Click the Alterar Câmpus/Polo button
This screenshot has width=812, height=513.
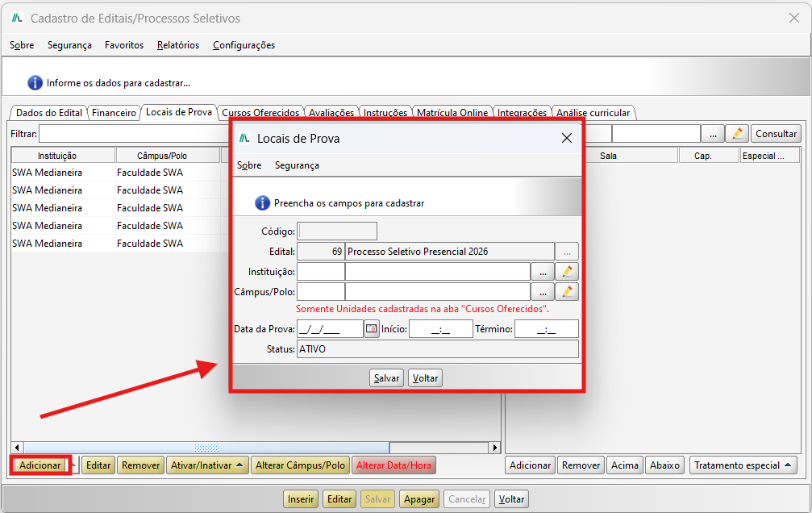(x=300, y=465)
